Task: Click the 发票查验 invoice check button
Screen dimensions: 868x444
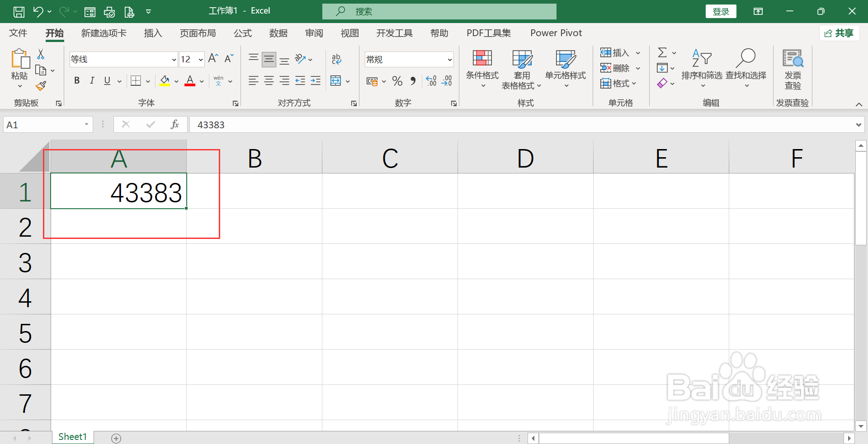Action: click(x=793, y=69)
